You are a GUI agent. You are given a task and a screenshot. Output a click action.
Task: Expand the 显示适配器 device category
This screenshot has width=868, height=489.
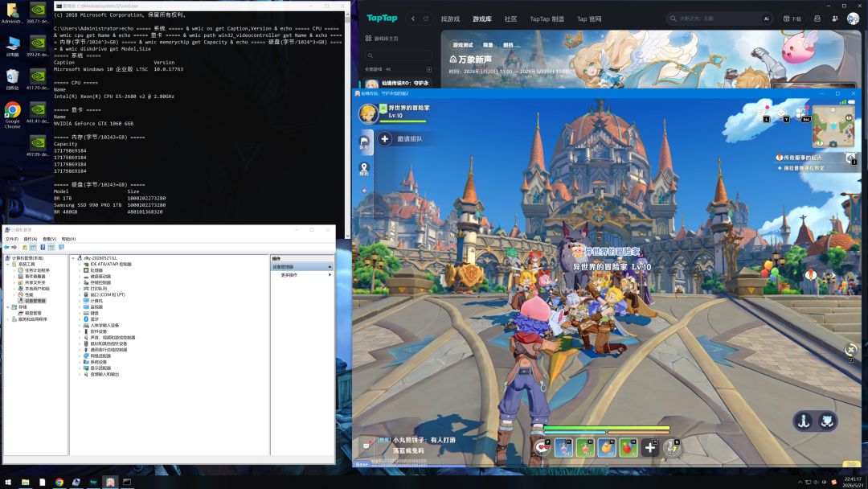coord(80,368)
